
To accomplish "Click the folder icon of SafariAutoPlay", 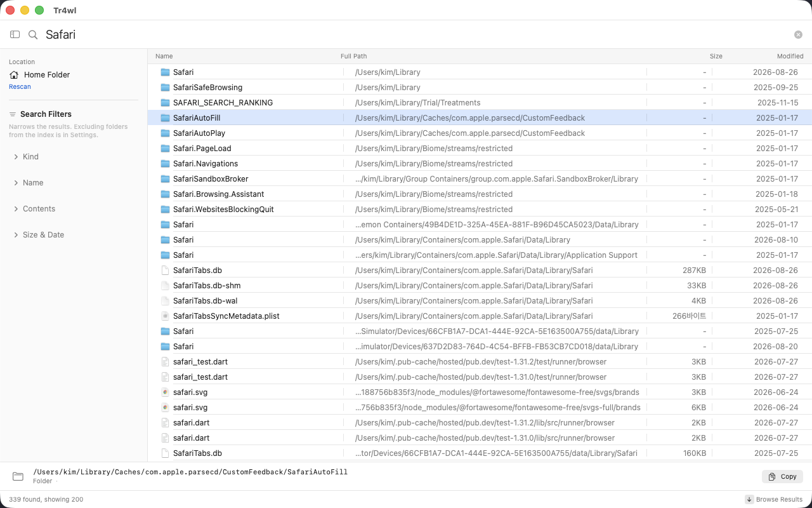I will tap(165, 133).
